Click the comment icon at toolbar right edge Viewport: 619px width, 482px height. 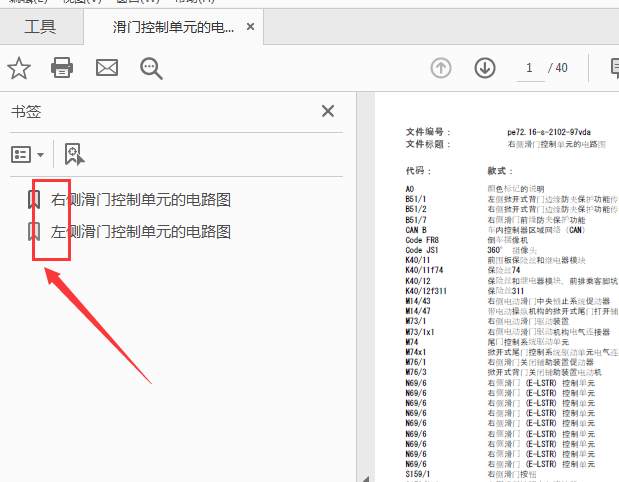(615, 68)
